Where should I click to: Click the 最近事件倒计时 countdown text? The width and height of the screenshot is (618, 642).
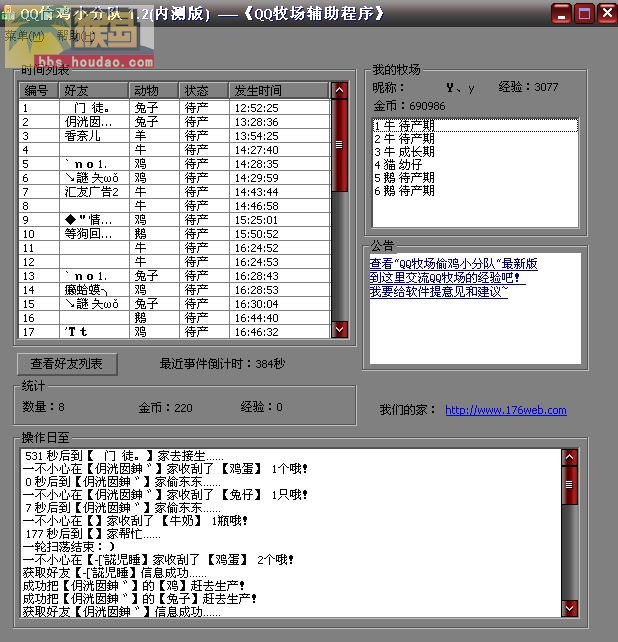pos(222,364)
